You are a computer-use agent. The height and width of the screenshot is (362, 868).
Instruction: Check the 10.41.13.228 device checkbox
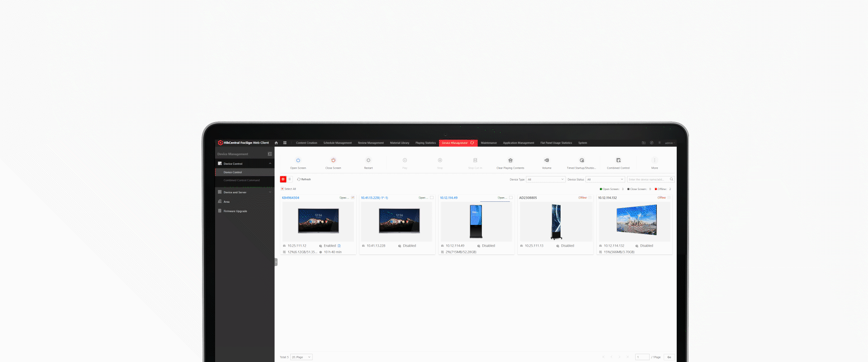pos(432,198)
